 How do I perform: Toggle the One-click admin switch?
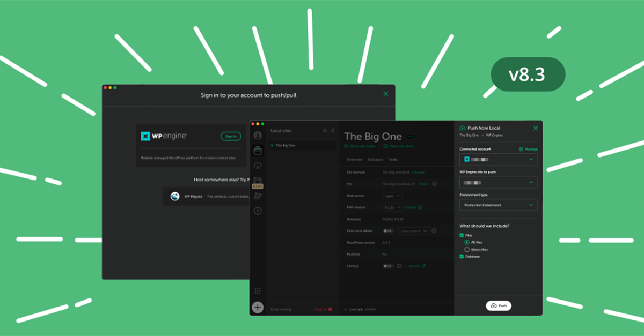click(x=388, y=231)
